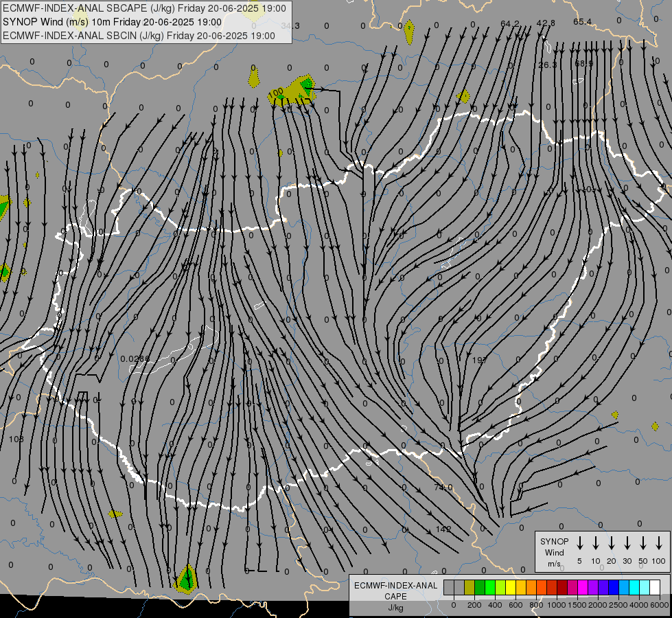The width and height of the screenshot is (672, 618).
Task: Click the 800 tick label in CAPE legend
Action: pyautogui.click(x=536, y=605)
